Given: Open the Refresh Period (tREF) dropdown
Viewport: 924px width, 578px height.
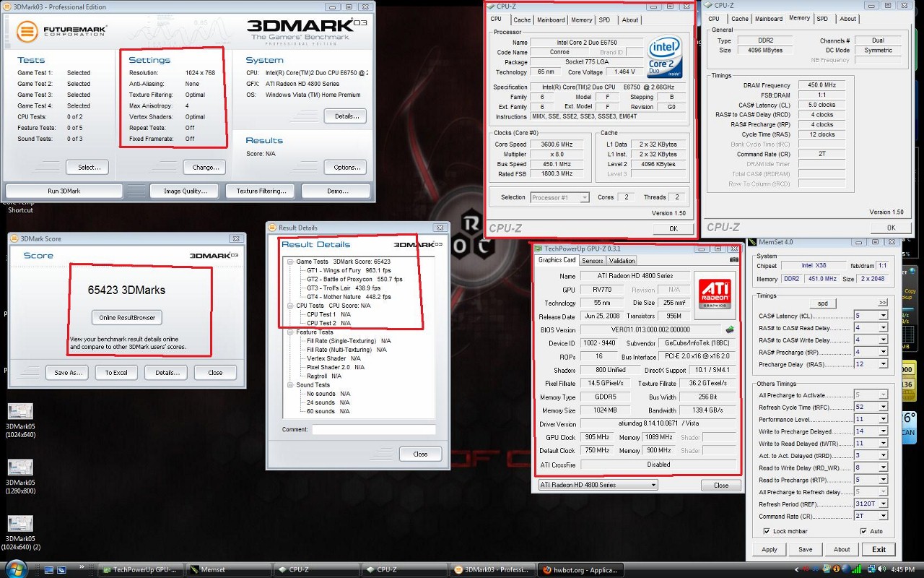Looking at the screenshot, I should point(882,504).
